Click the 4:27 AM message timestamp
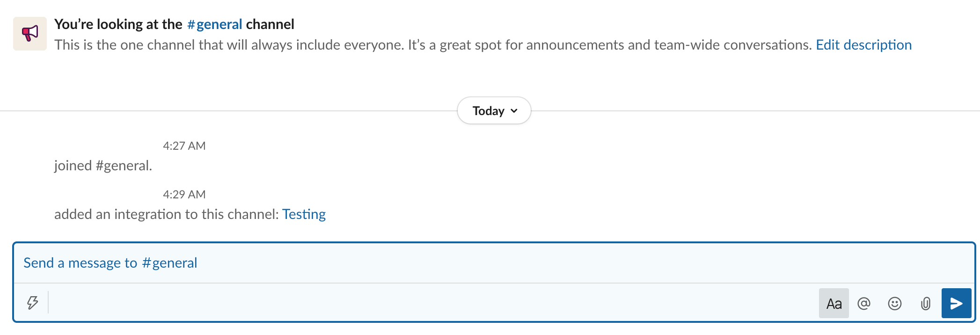Image resolution: width=980 pixels, height=335 pixels. (x=184, y=146)
